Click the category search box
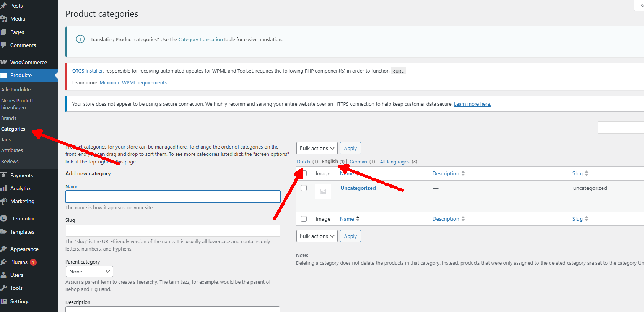644x312 pixels. click(621, 128)
